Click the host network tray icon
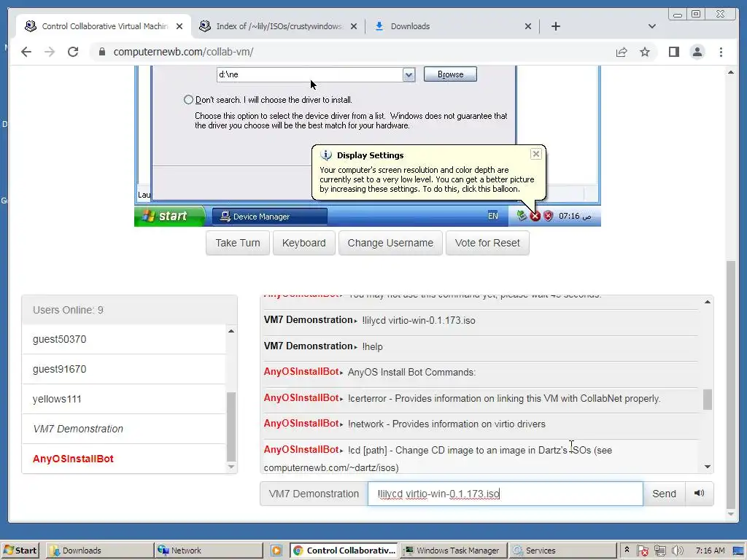The image size is (747, 560). [x=659, y=551]
